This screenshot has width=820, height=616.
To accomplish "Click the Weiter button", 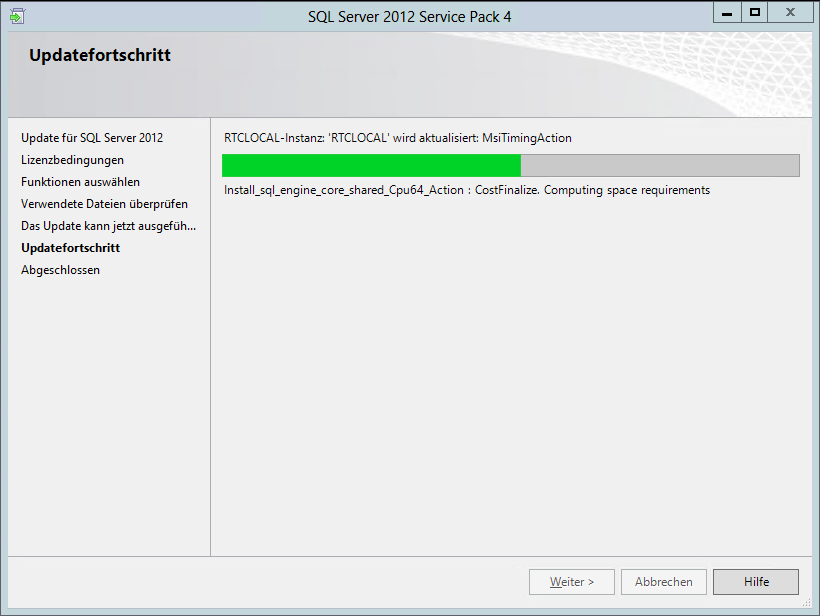I will click(x=572, y=581).
